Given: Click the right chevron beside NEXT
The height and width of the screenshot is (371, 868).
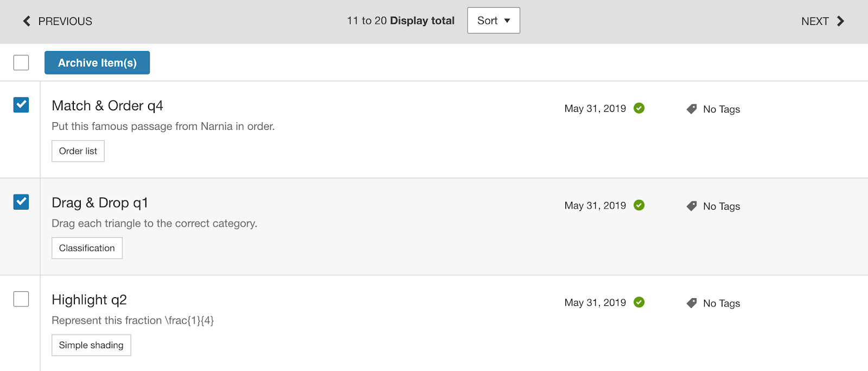Looking at the screenshot, I should click(840, 21).
